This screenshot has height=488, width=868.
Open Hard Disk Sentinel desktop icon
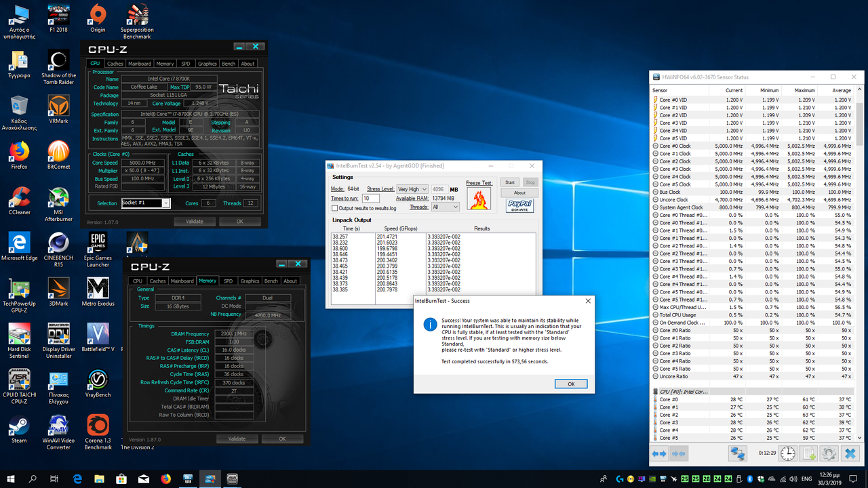(x=19, y=340)
